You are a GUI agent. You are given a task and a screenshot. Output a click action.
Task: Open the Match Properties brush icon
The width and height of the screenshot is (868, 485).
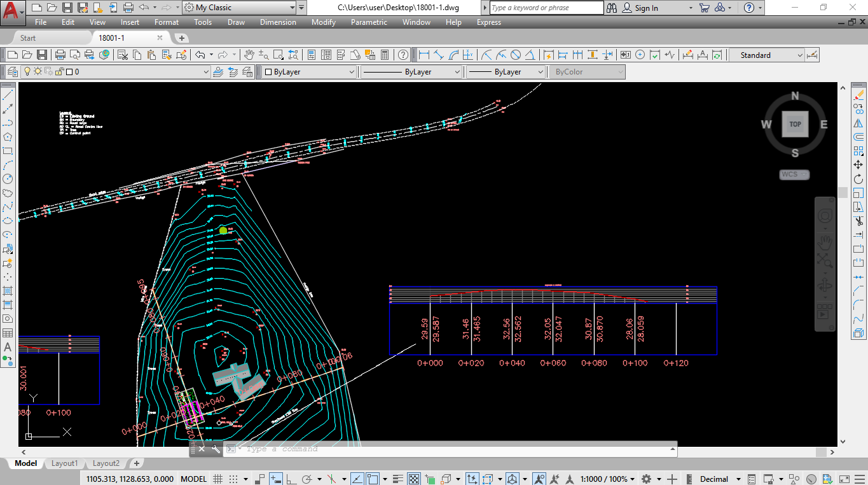pos(181,55)
